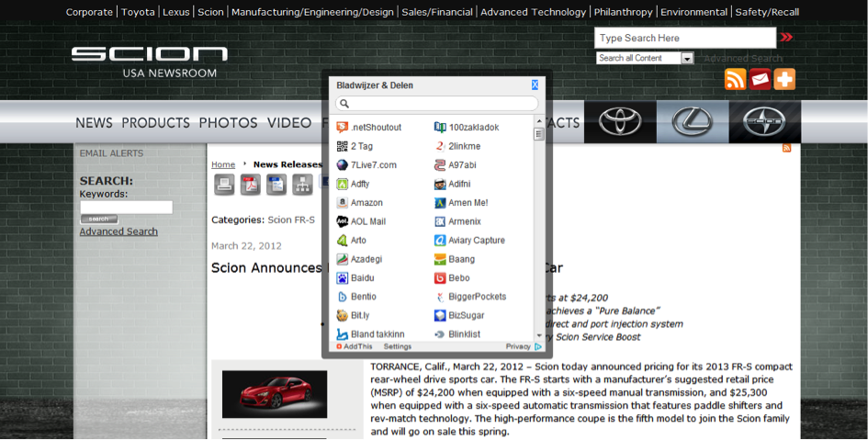Image resolution: width=868 pixels, height=440 pixels.
Task: Choose Baidu from the share list
Action: pos(362,277)
